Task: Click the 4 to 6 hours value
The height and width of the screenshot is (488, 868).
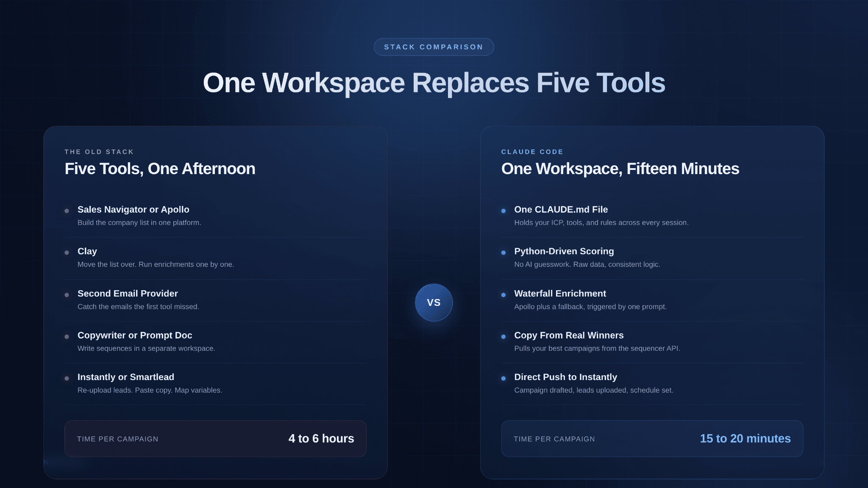Action: (x=321, y=438)
